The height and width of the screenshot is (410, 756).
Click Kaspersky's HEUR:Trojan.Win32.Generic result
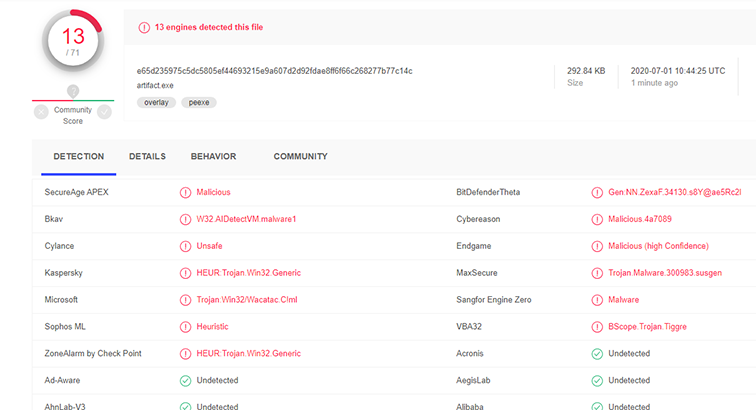pos(248,273)
